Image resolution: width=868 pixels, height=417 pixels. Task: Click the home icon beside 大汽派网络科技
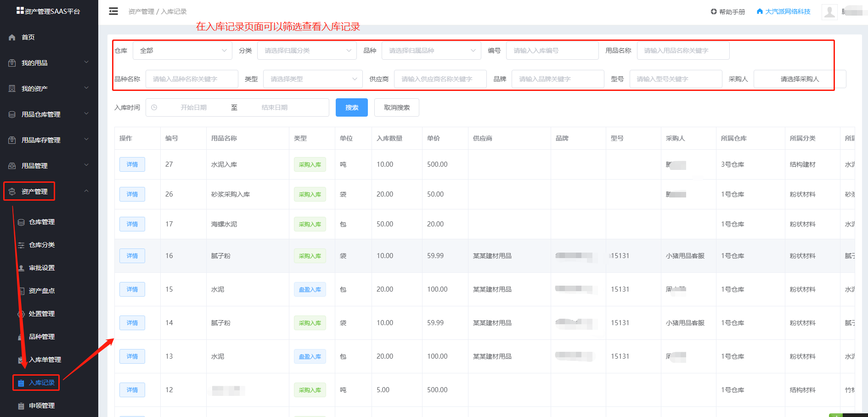760,11
